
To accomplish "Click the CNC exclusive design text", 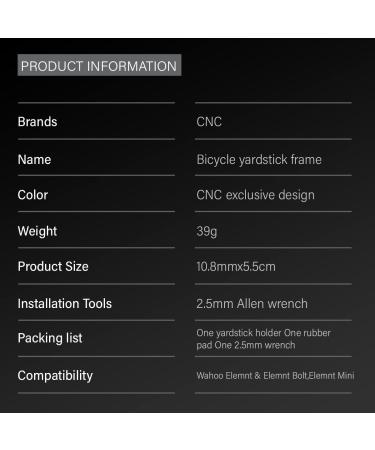I will pos(255,195).
